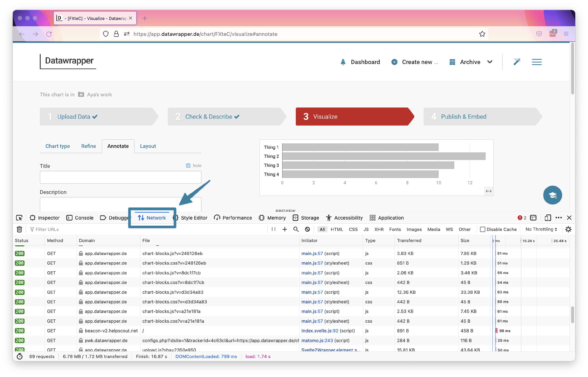Click the bookmark star in the address bar

pyautogui.click(x=482, y=34)
